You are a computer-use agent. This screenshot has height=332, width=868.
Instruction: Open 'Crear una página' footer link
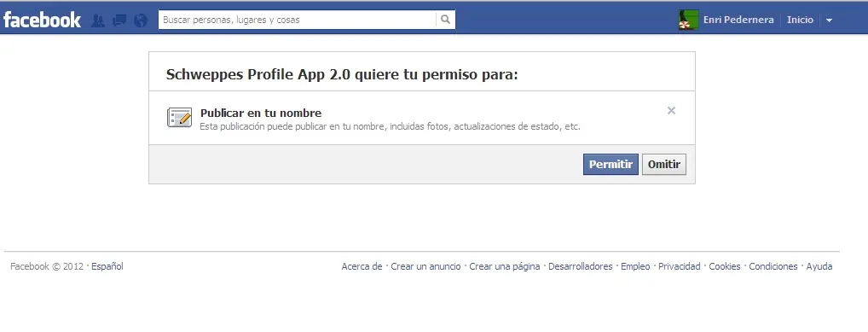click(x=504, y=266)
